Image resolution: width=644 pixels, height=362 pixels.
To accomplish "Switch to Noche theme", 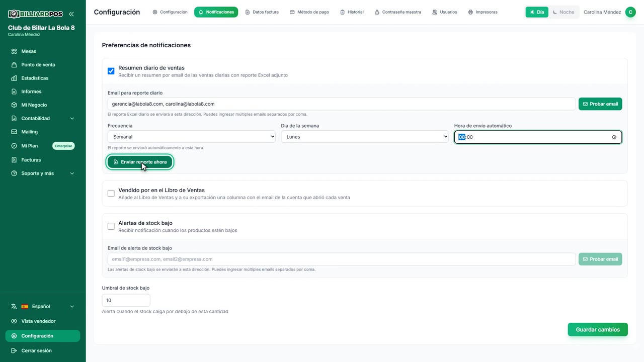I will (x=563, y=12).
